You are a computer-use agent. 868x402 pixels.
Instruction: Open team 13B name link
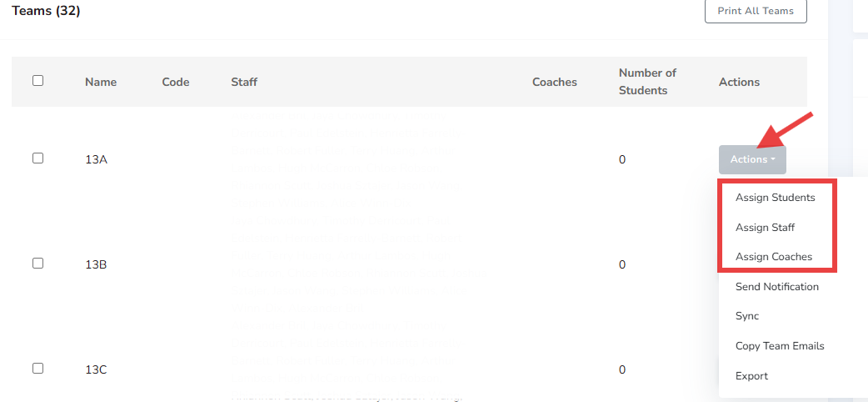[96, 264]
